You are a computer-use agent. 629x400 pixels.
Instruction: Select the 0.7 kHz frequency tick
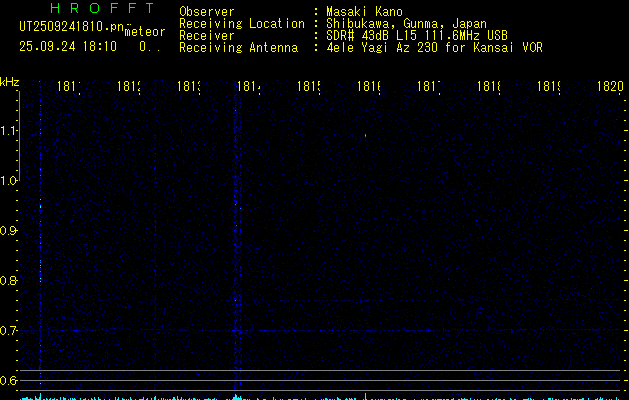[x=9, y=330]
